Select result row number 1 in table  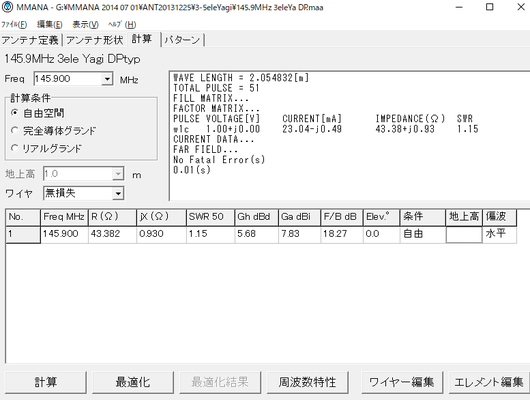point(23,234)
